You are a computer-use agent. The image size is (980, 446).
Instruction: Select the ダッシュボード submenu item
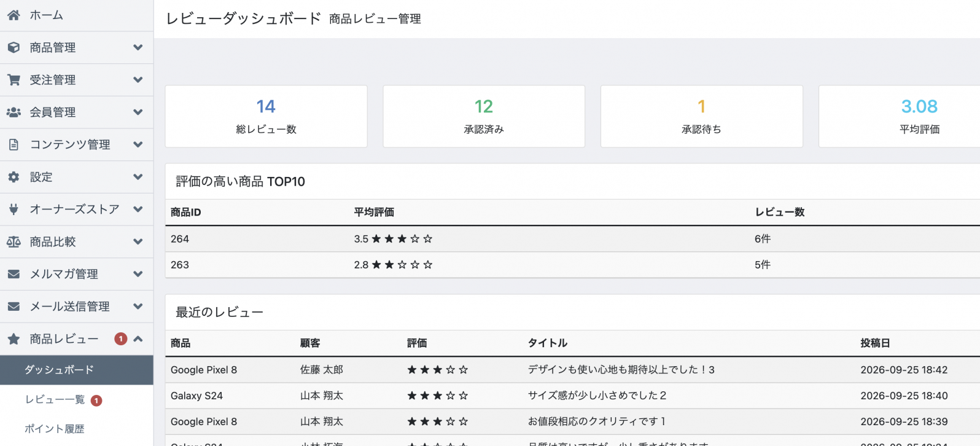pos(76,370)
